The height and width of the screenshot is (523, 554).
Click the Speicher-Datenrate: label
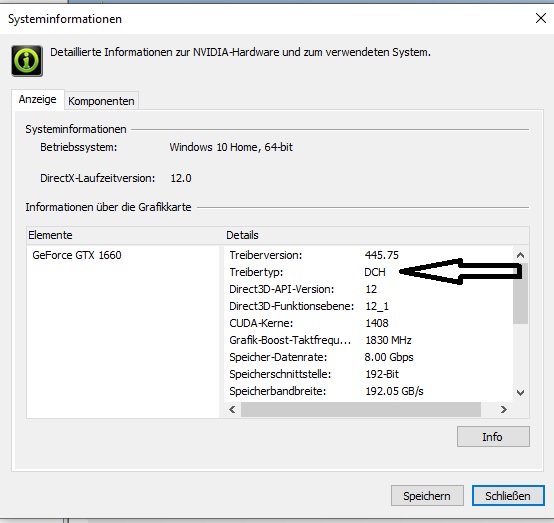coord(278,357)
